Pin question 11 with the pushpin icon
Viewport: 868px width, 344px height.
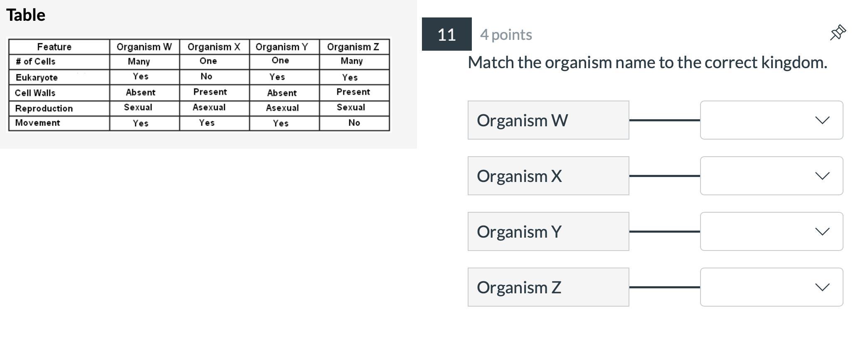838,32
